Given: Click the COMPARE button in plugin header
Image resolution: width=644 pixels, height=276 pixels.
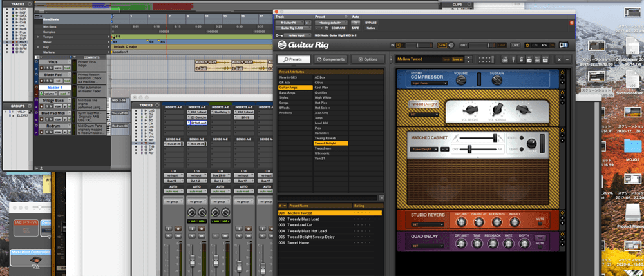Looking at the screenshot, I should 339,28.
